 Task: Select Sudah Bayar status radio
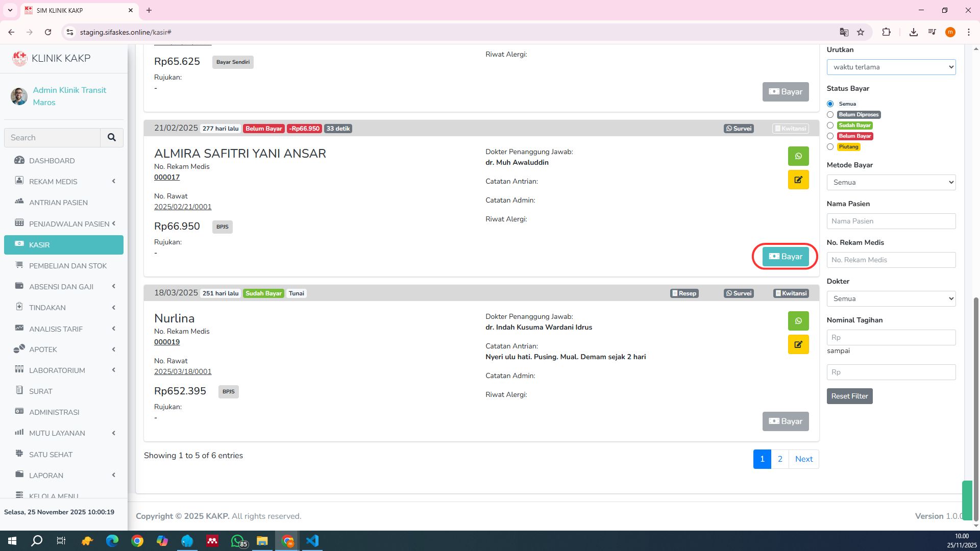coord(830,126)
